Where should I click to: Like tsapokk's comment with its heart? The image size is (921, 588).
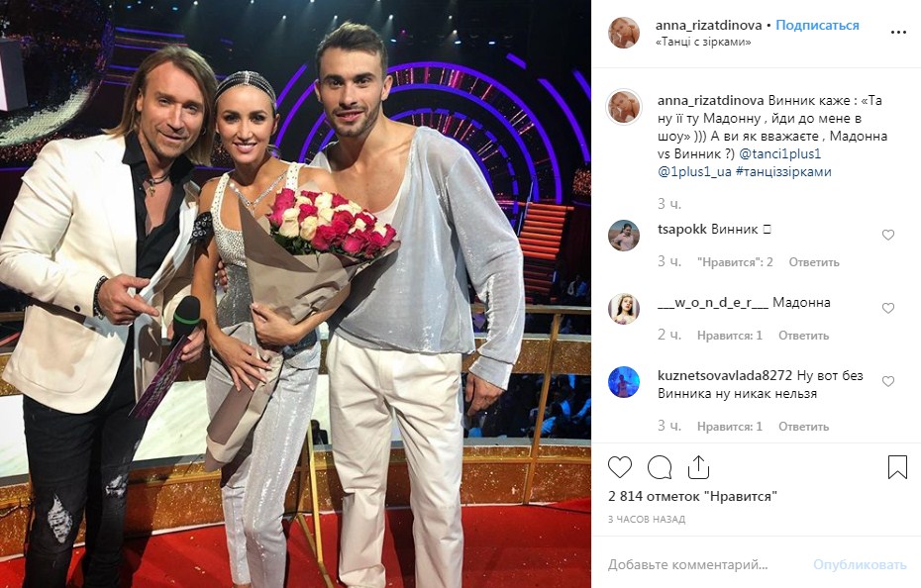888,235
